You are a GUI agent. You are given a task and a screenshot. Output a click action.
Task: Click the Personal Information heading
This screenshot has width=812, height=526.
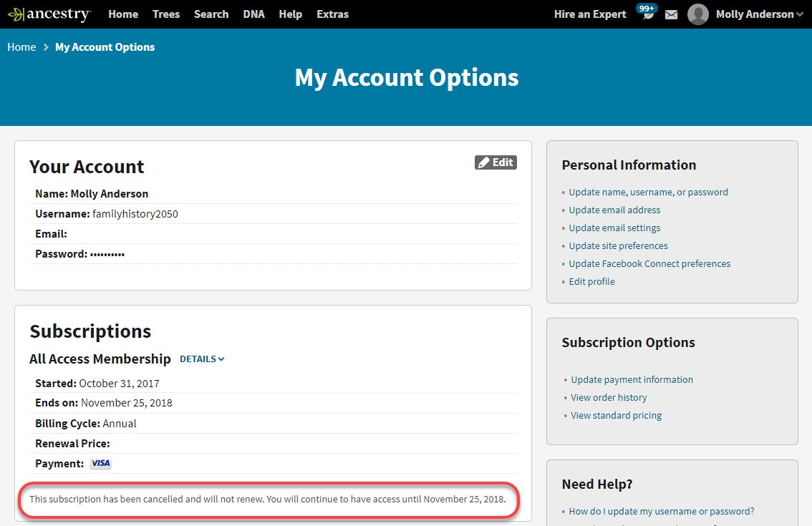pos(629,165)
